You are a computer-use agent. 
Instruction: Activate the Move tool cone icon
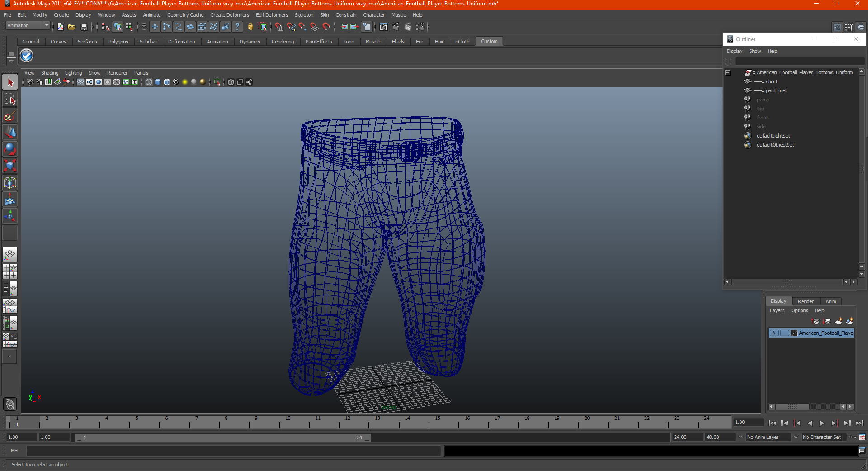[10, 132]
